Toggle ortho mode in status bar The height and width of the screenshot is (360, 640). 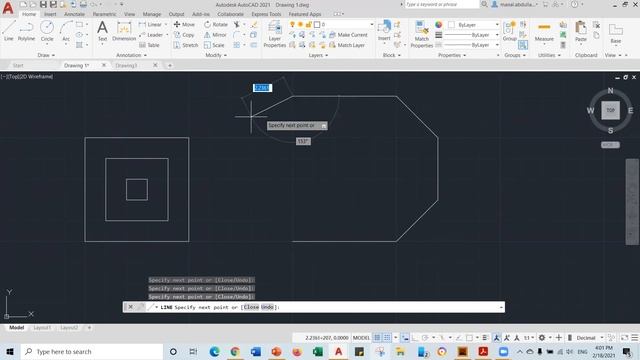point(415,338)
